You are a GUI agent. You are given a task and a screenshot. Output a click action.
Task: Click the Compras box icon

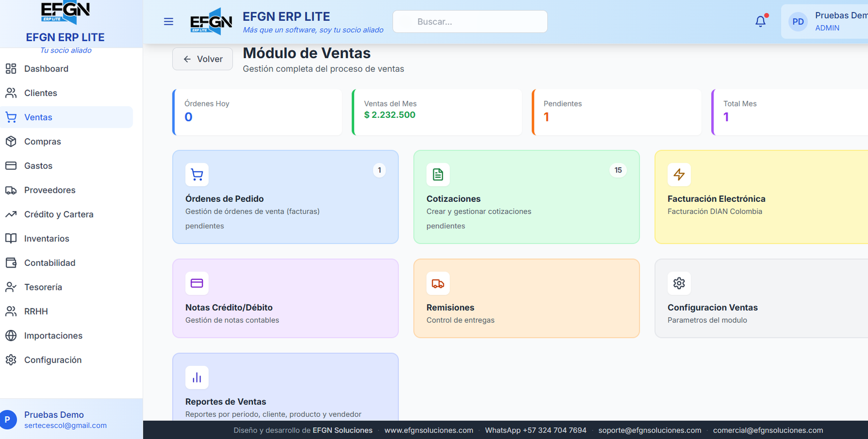(x=11, y=142)
